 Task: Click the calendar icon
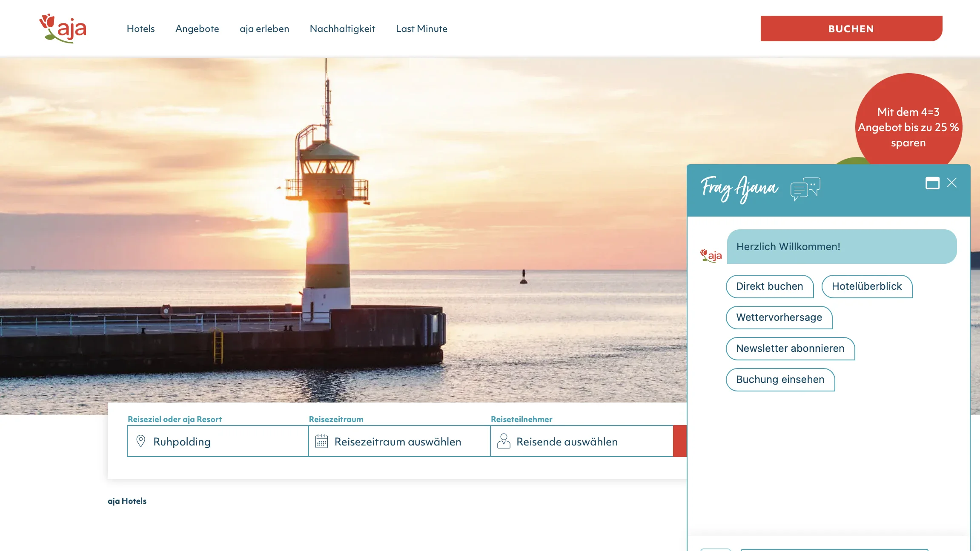coord(321,441)
